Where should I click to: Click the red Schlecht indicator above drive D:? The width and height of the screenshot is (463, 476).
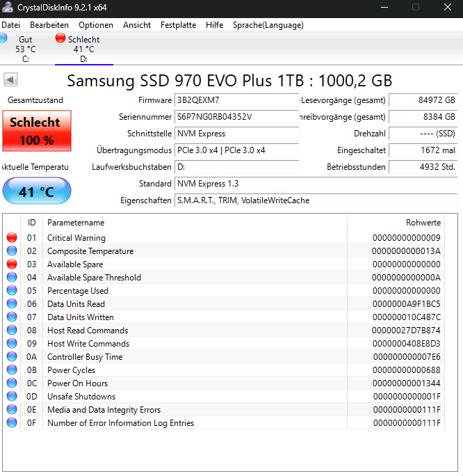click(60, 38)
